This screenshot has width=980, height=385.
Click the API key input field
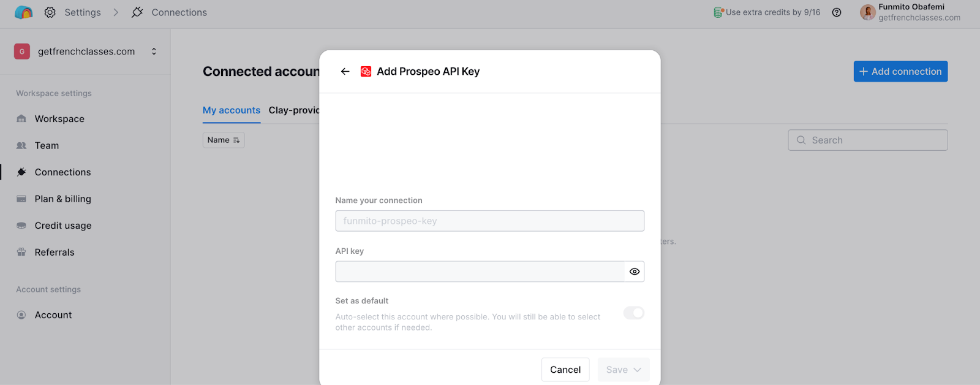click(x=480, y=272)
